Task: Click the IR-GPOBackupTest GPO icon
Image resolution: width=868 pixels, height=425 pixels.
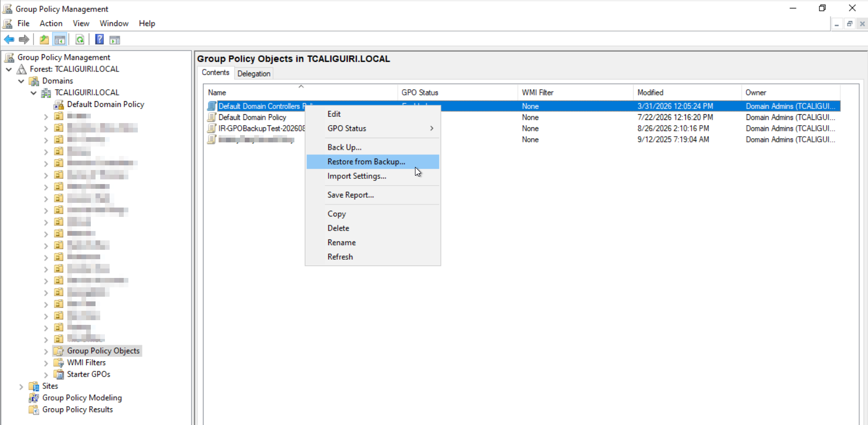Action: click(x=212, y=128)
